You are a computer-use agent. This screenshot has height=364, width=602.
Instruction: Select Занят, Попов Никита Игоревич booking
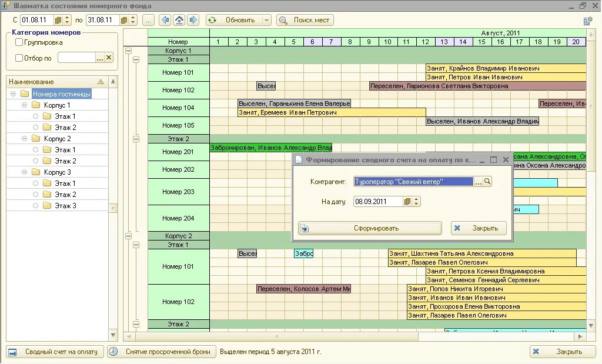click(496, 289)
